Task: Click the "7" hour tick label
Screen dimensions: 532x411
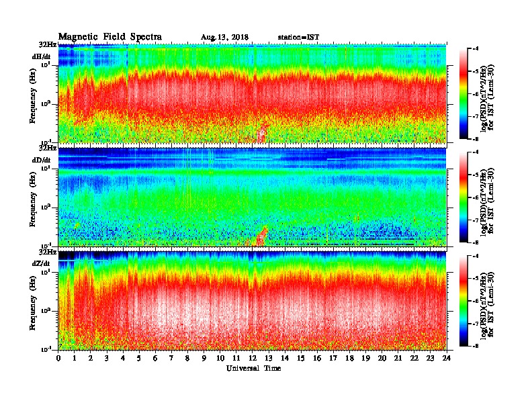Action: pyautogui.click(x=171, y=358)
